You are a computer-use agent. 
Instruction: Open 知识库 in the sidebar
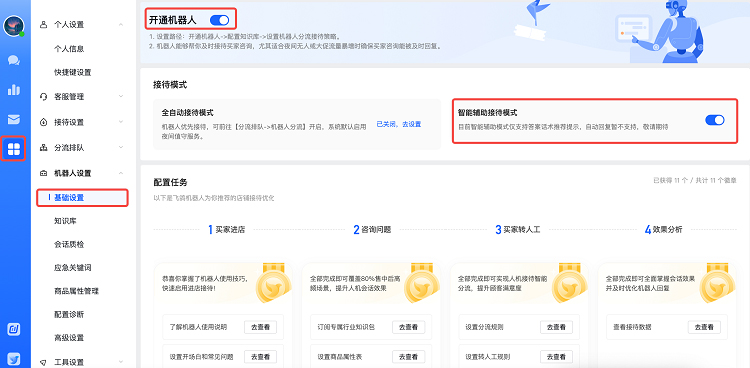tap(66, 221)
